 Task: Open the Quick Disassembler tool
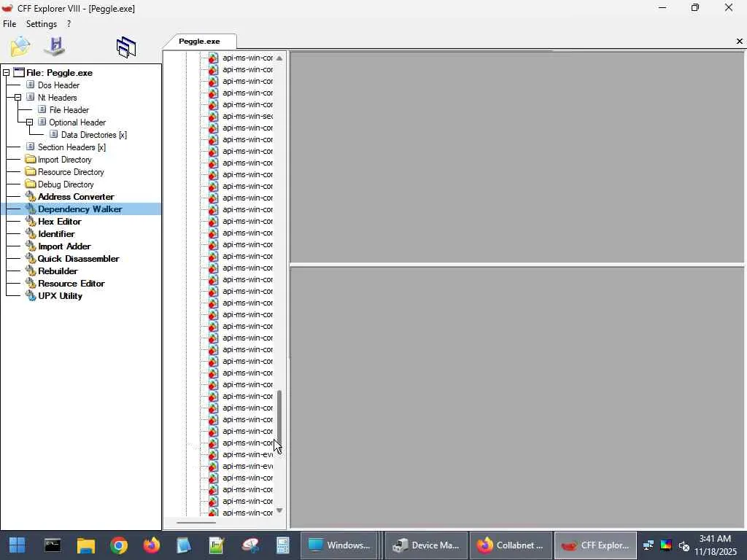[79, 259]
